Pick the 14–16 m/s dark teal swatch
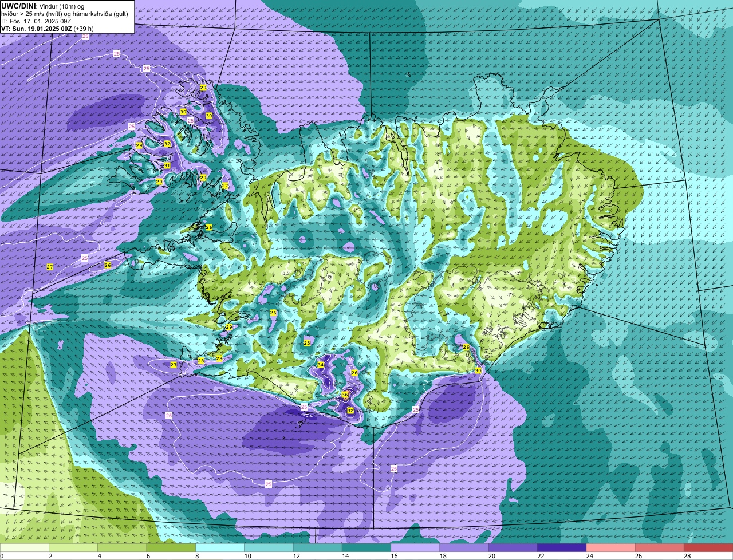 pos(366,547)
